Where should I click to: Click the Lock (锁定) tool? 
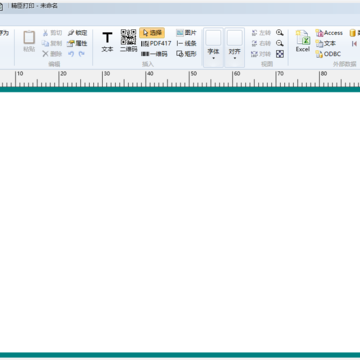77,33
